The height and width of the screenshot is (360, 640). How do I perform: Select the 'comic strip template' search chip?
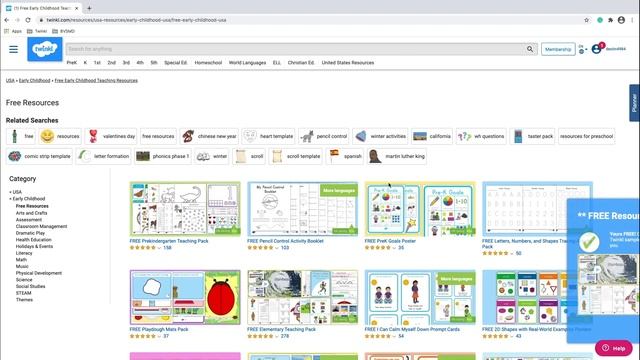click(39, 156)
